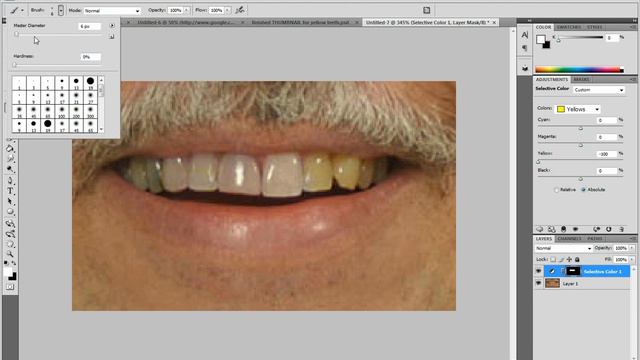The image size is (640, 360).
Task: Open layer blend mode Normal dropdown
Action: [x=564, y=248]
